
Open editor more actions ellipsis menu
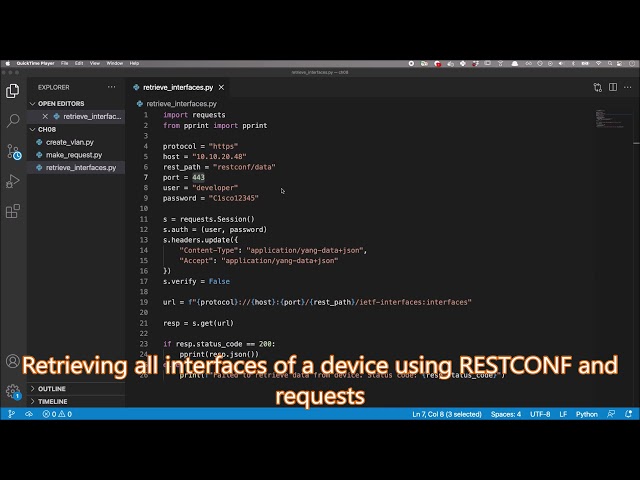[628, 87]
